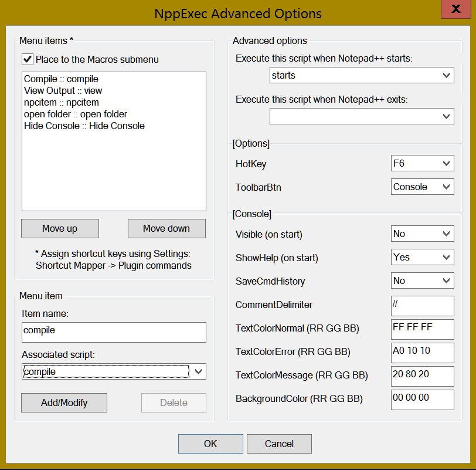Confirm settings with the OK button
The width and height of the screenshot is (476, 470).
click(x=210, y=444)
